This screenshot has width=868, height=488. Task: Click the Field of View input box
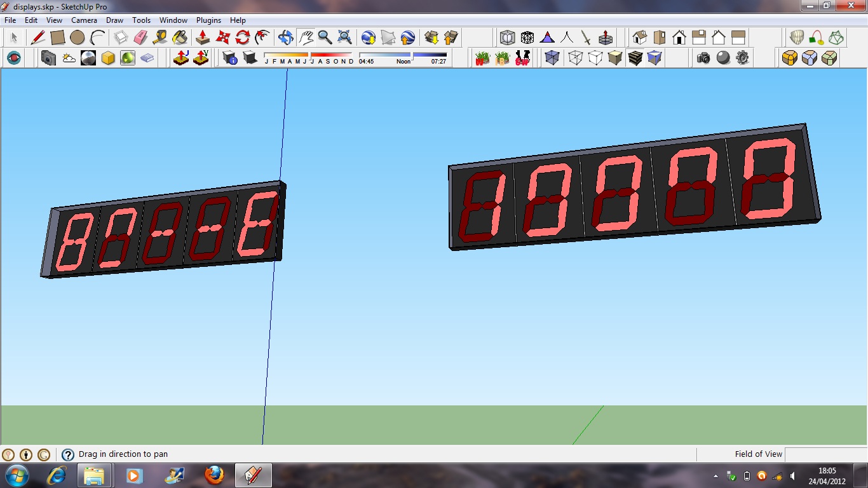tap(826, 454)
